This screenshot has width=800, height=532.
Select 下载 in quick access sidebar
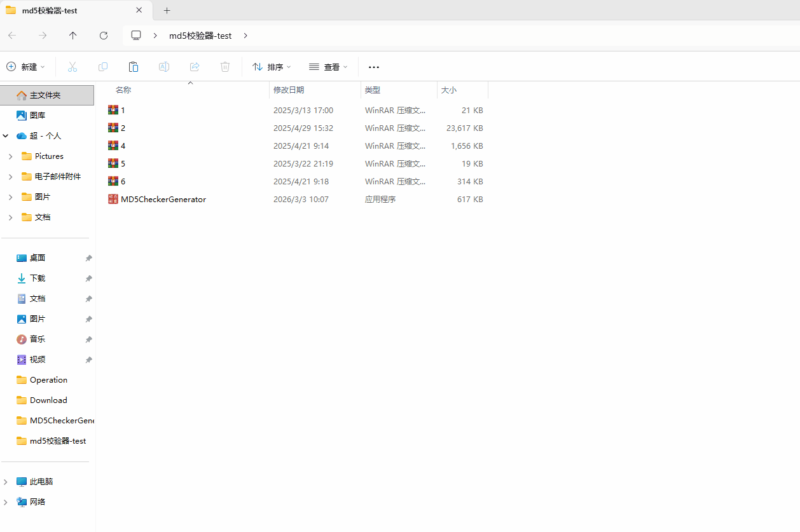[38, 278]
